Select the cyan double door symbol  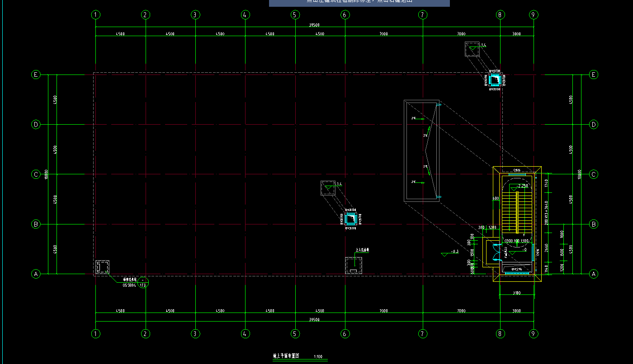497,252
